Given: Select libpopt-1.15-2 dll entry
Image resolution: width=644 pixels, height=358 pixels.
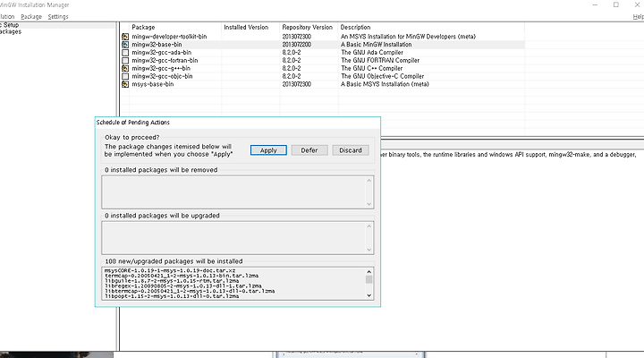Looking at the screenshot, I should coord(172,296).
